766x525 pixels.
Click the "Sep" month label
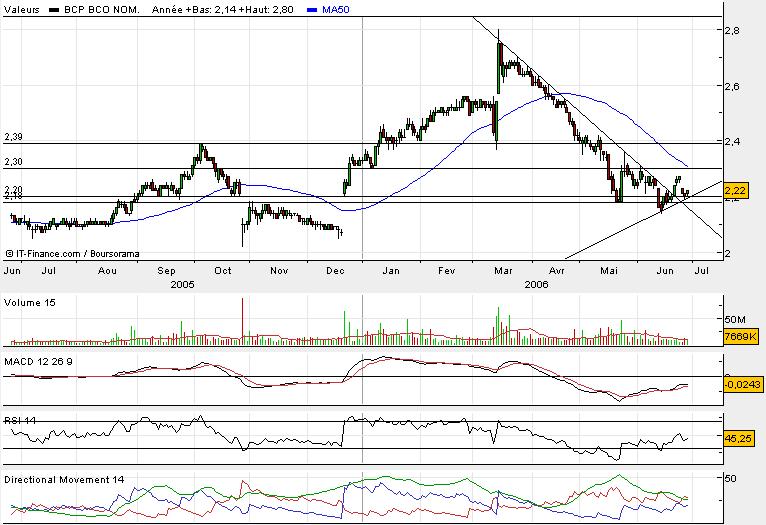click(x=166, y=271)
